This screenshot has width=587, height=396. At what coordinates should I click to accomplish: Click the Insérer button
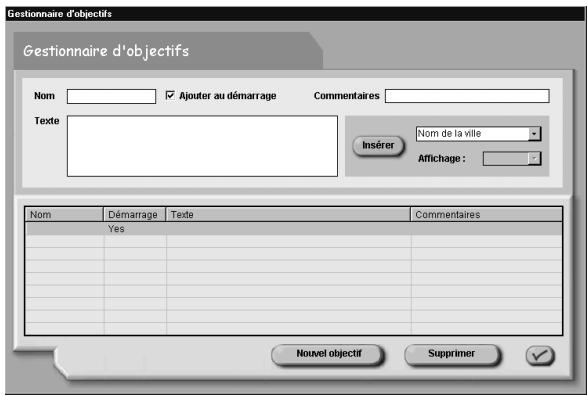[x=378, y=145]
